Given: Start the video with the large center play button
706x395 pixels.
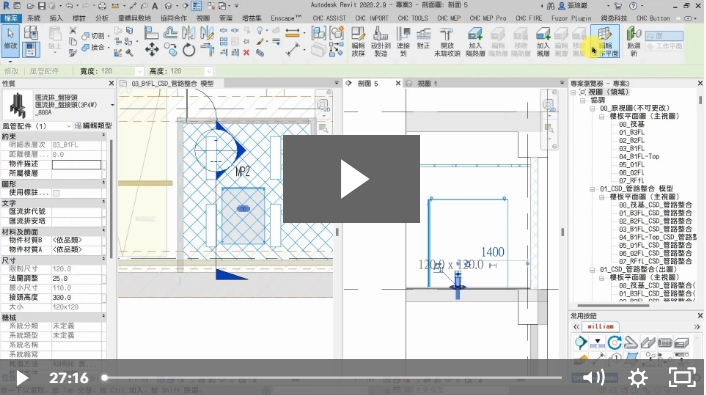Looking at the screenshot, I should 351,179.
